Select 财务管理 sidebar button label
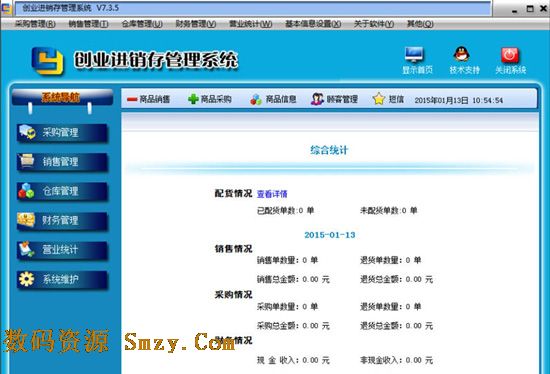Image resolution: width=550 pixels, height=374 pixels. pyautogui.click(x=60, y=220)
